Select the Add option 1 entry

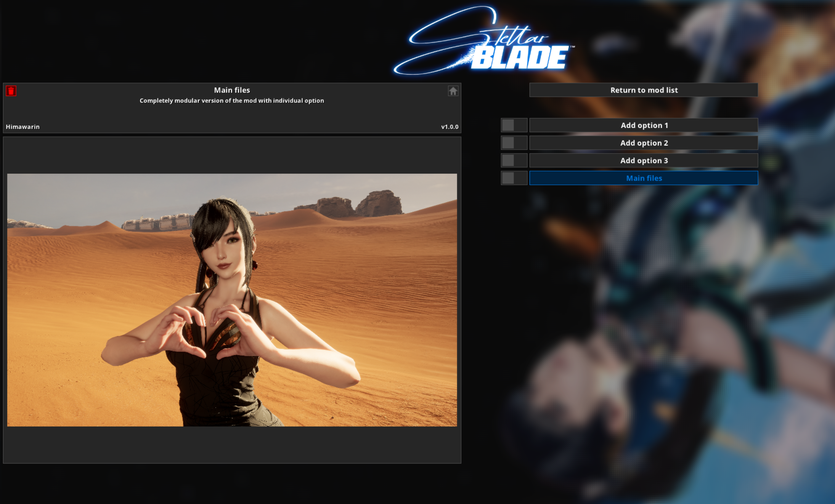(644, 125)
